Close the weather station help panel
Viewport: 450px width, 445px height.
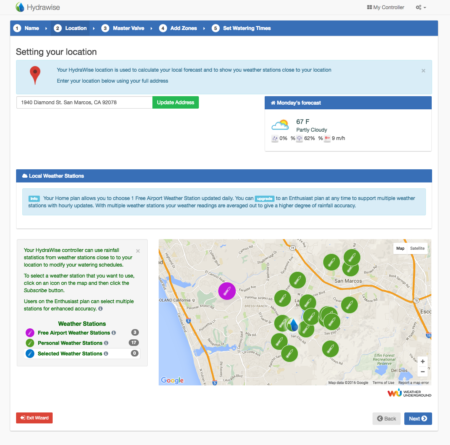(x=138, y=251)
